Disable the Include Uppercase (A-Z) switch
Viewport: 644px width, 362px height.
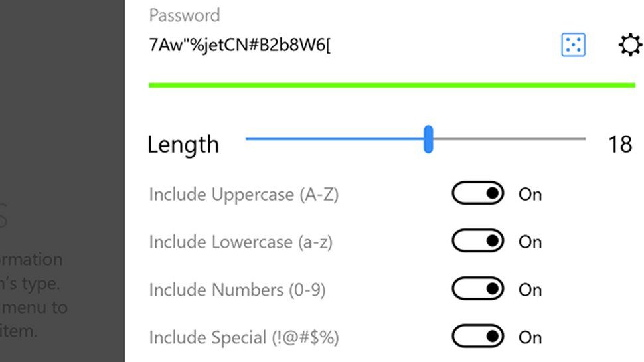click(478, 194)
